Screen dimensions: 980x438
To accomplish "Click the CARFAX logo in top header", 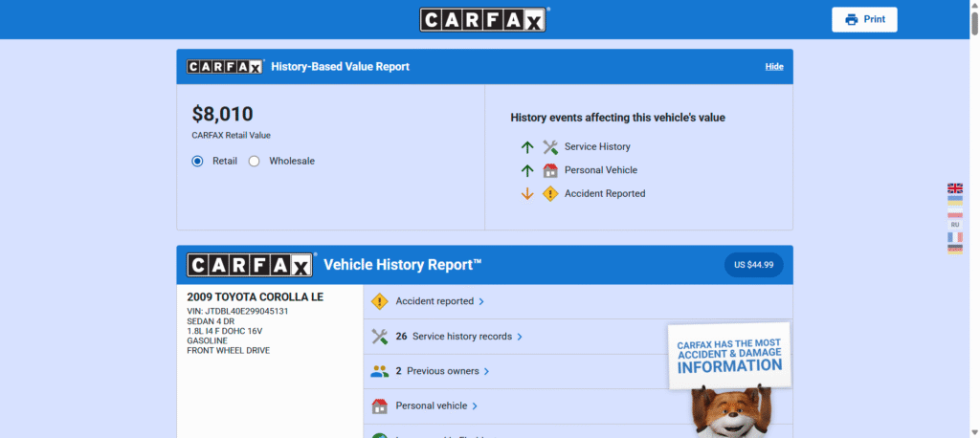I will click(x=482, y=20).
